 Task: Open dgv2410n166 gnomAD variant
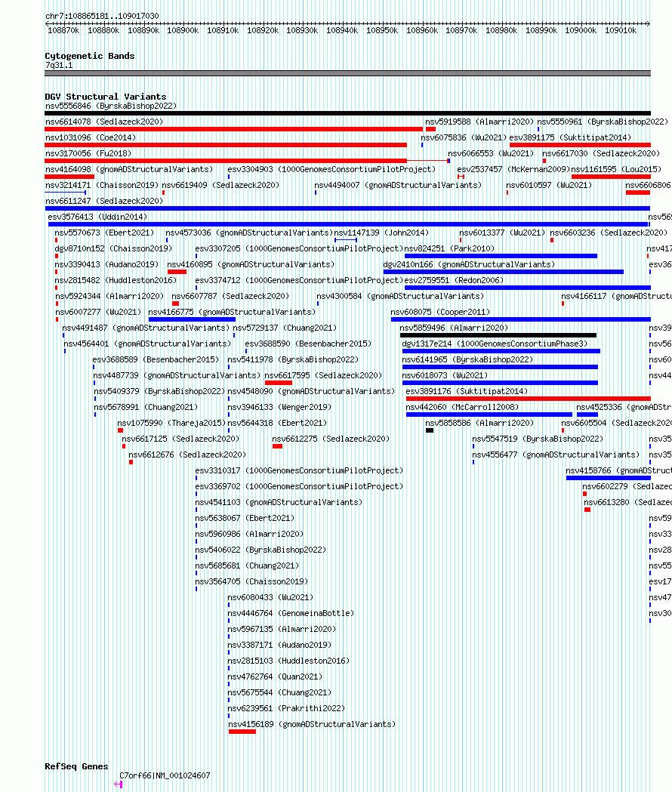tap(469, 264)
